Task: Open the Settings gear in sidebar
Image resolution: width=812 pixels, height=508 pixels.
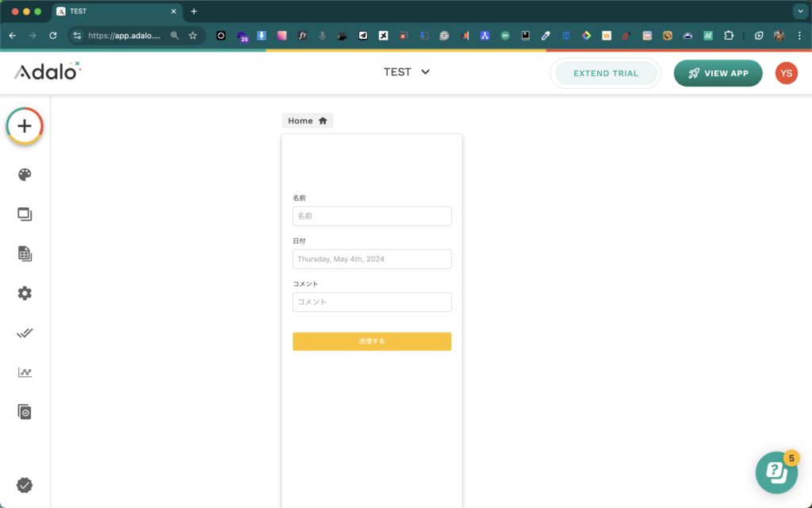Action: (25, 294)
